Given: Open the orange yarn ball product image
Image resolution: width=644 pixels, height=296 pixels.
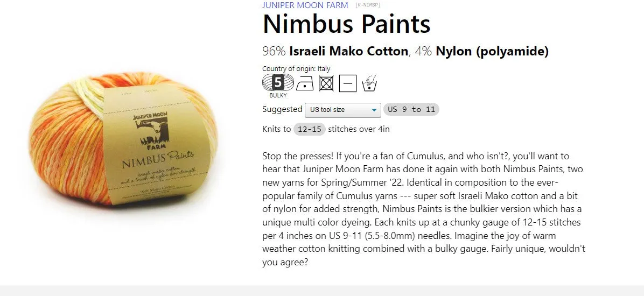Looking at the screenshot, I should (x=123, y=139).
